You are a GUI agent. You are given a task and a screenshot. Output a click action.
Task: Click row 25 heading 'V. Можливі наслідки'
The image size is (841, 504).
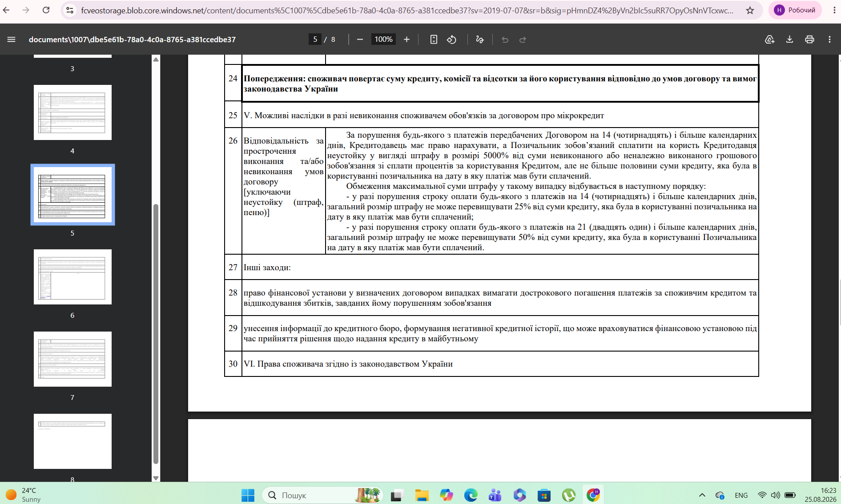pos(424,116)
